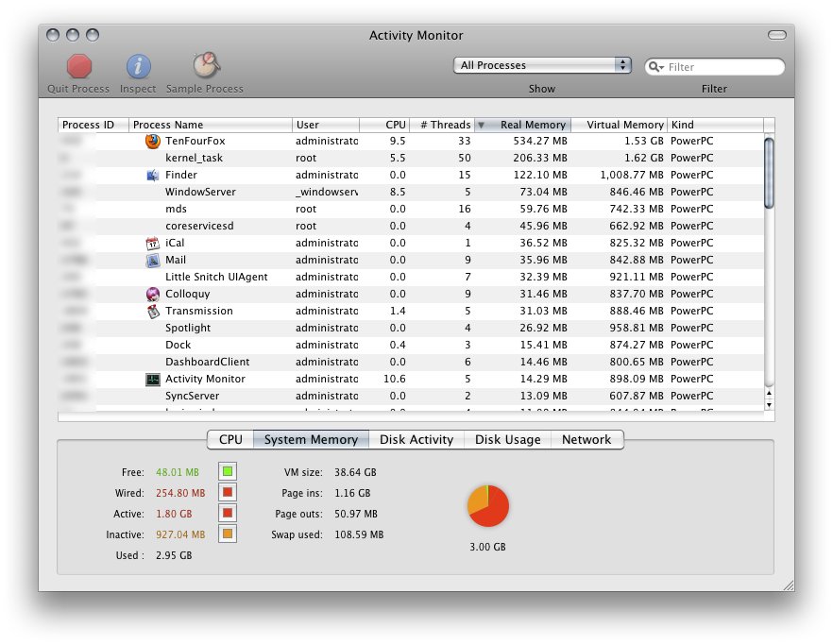The height and width of the screenshot is (644, 833).
Task: Click the Page outs 50.97 MB value
Action: [x=356, y=515]
